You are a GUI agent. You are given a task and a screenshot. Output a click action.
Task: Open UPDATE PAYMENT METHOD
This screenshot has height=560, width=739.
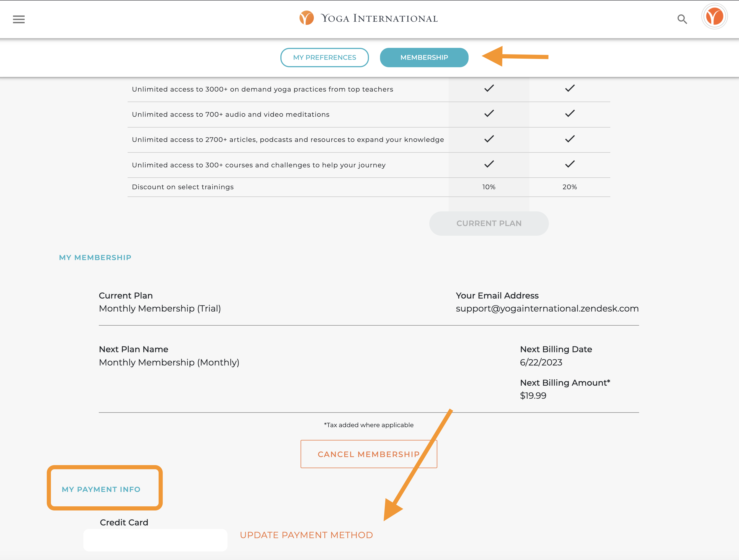(306, 535)
